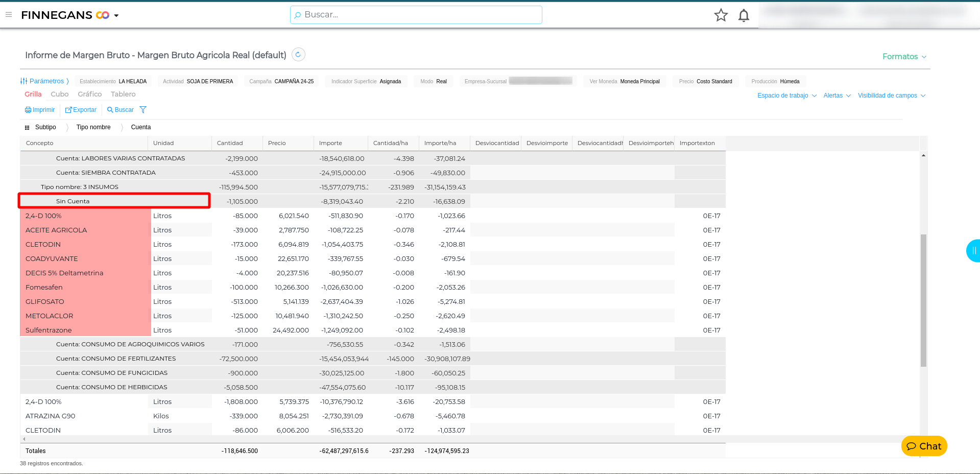Click the filter funnel icon
This screenshot has width=980, height=474.
coord(143,110)
